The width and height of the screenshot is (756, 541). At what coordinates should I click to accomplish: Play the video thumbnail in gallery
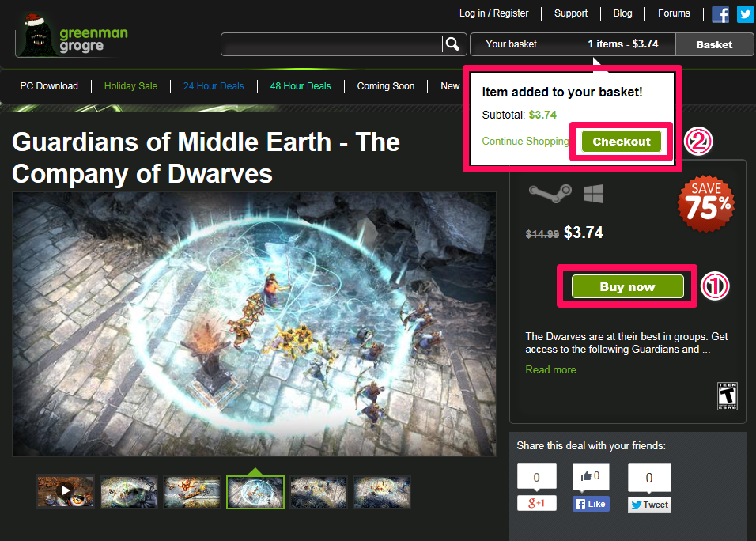66,491
